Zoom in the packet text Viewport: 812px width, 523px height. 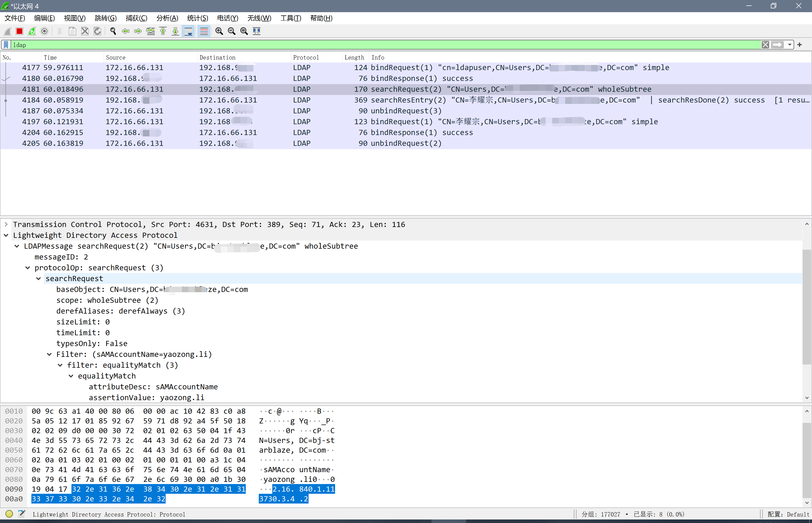pyautogui.click(x=219, y=31)
